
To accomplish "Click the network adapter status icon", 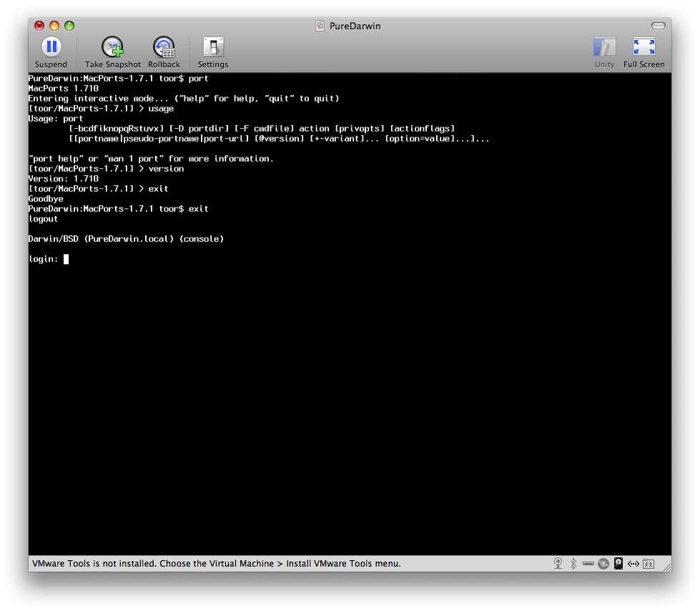I will click(x=634, y=564).
